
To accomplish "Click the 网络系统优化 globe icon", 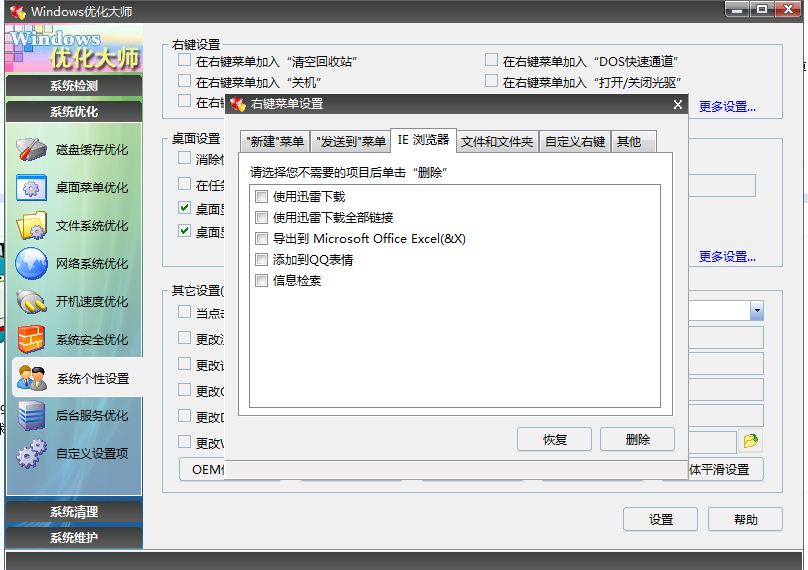I will (31, 263).
